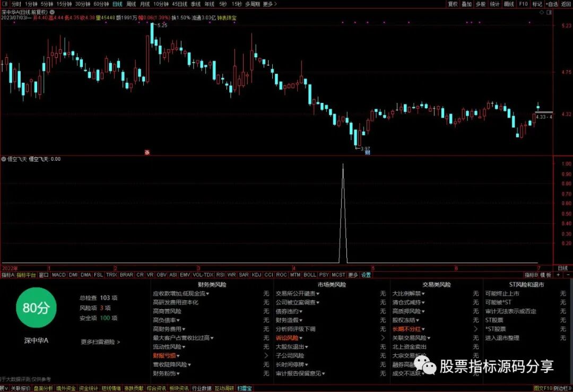The height and width of the screenshot is (392, 573).
Task: Click the window layout icon at chart top-right
Action: point(549,12)
